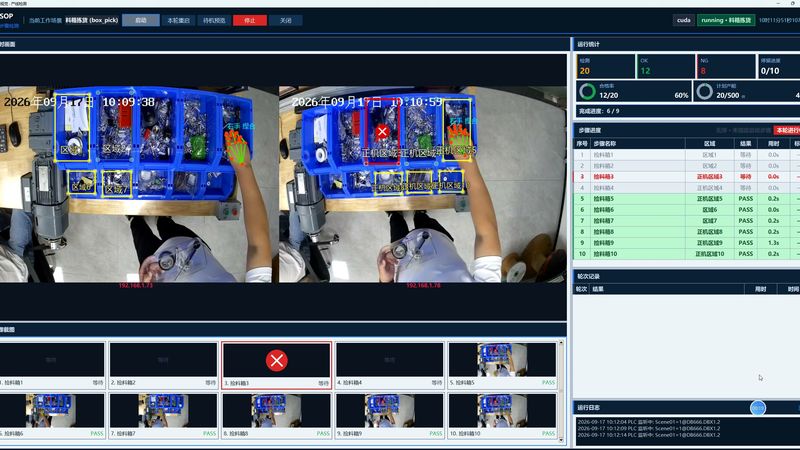Click the red 本轮进行 status tag
This screenshot has height=450, width=800.
[787, 130]
